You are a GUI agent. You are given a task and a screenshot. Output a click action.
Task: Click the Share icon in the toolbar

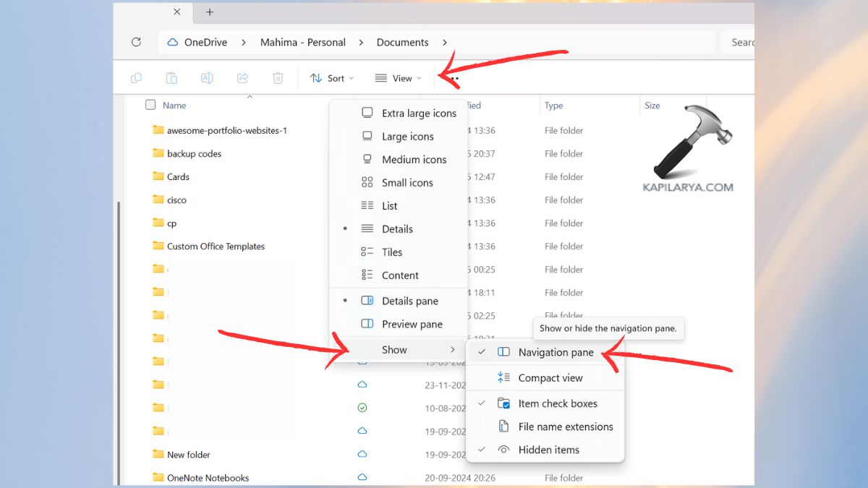click(242, 77)
